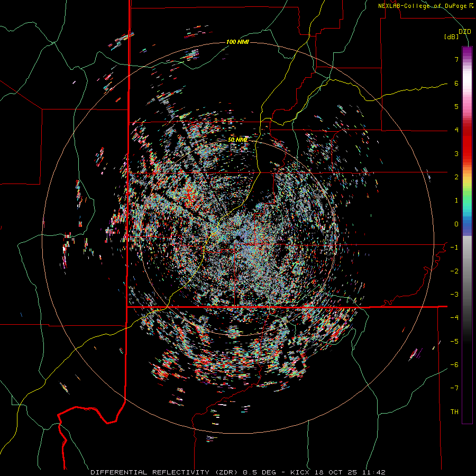Select the 0 dB scale label
This screenshot has height=476, width=476.
tap(456, 224)
